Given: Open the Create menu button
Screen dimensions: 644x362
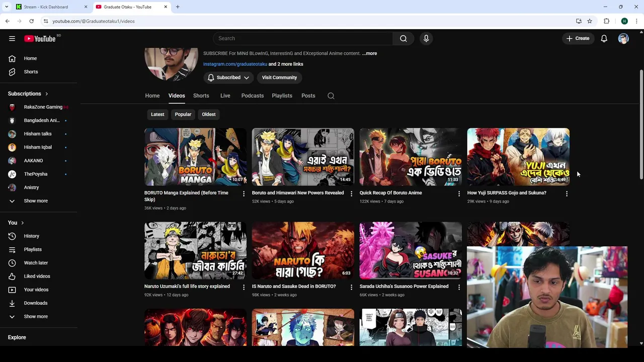Looking at the screenshot, I should 578,39.
